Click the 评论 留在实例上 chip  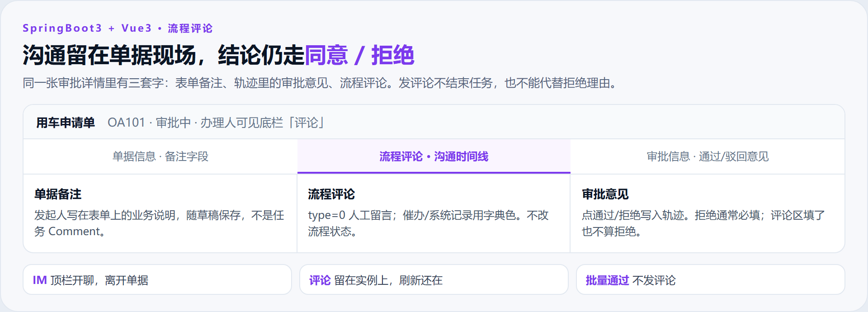tap(434, 280)
